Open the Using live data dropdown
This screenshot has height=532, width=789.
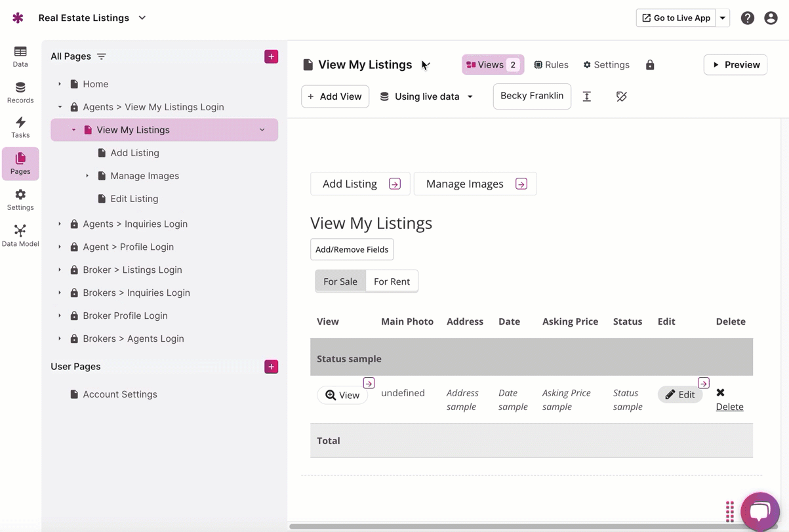click(x=426, y=96)
